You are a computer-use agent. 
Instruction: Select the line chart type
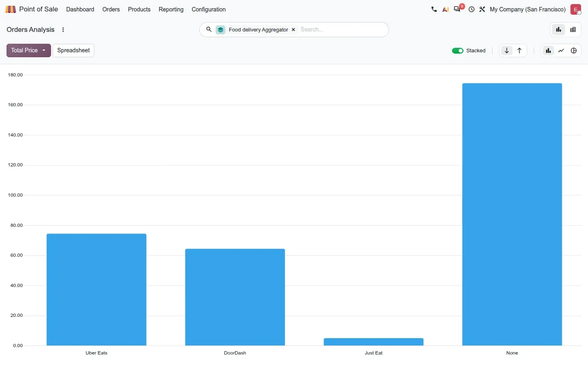pyautogui.click(x=561, y=51)
